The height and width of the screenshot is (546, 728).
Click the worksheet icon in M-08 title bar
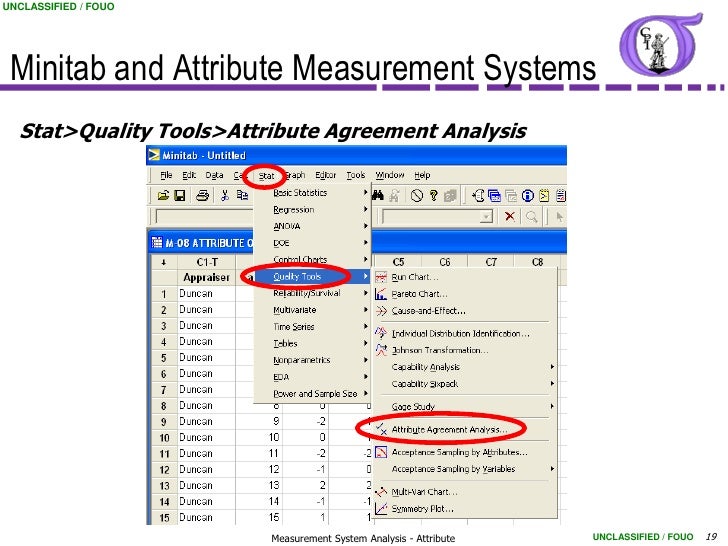(157, 242)
